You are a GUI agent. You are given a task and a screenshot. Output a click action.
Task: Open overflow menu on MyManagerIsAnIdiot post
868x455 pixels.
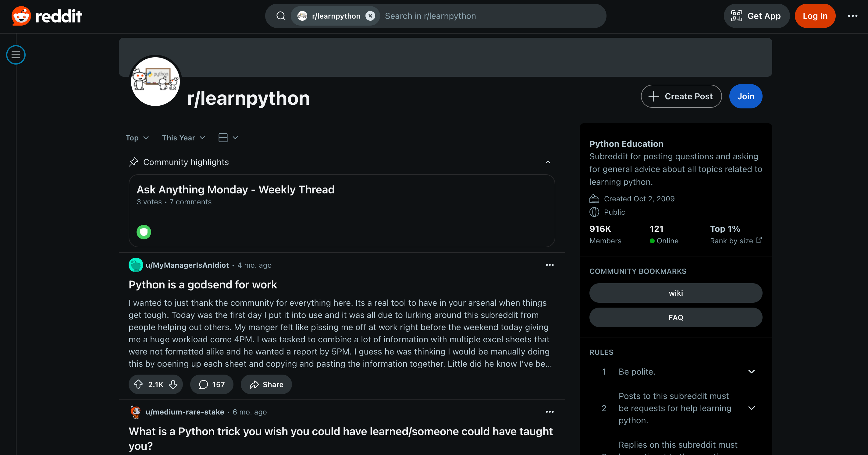[550, 265]
